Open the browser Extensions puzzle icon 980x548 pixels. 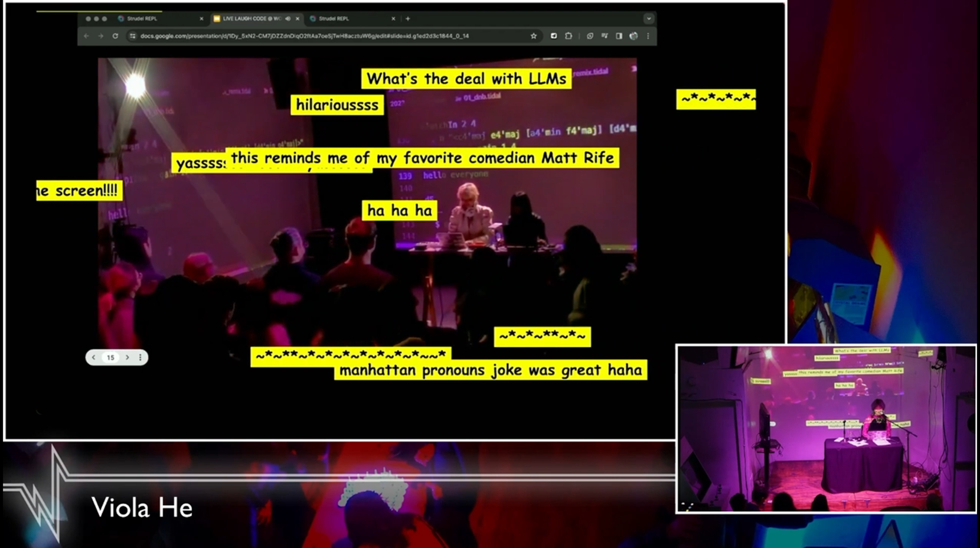[569, 36]
